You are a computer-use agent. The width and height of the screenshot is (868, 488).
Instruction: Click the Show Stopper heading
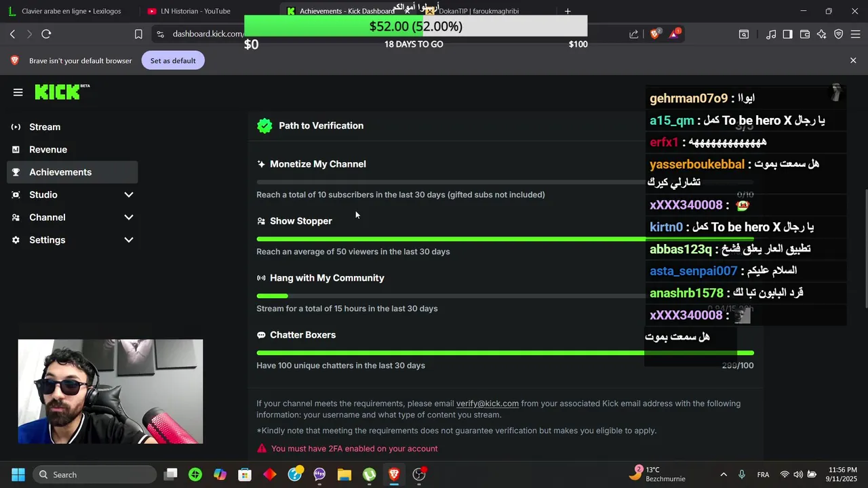[x=301, y=221]
